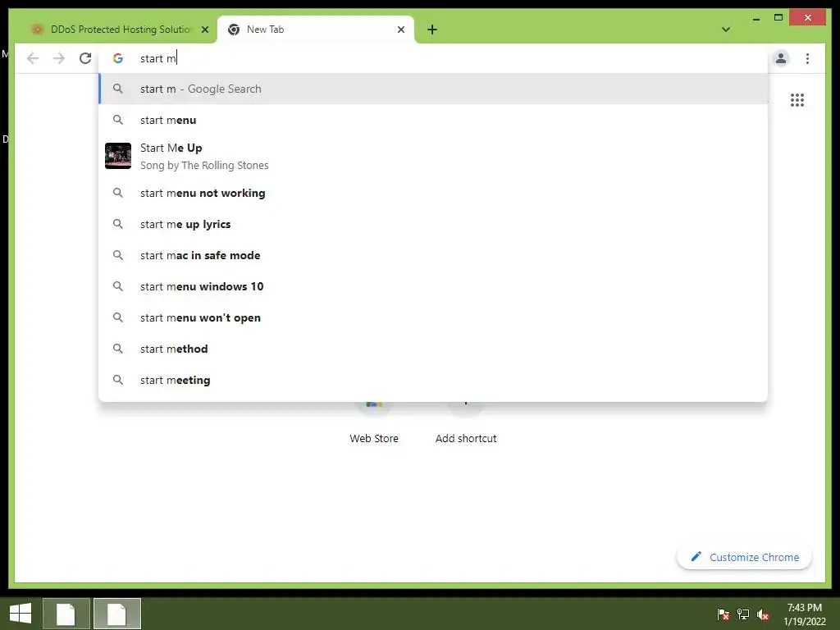This screenshot has width=840, height=630.
Task: Click the Add shortcut tile
Action: coord(466,423)
